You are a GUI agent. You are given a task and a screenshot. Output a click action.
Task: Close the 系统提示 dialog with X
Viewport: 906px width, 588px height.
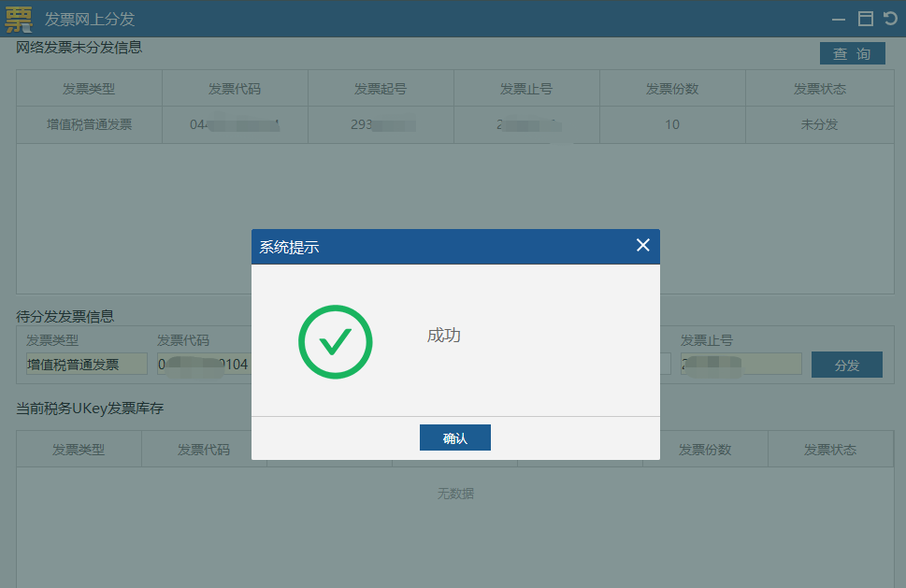(x=642, y=246)
